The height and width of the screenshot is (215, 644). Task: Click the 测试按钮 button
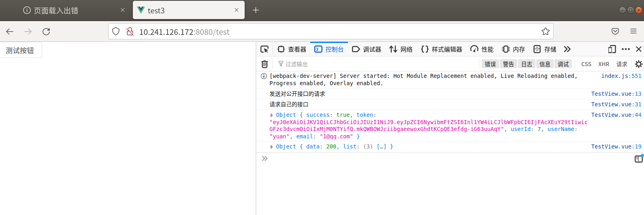click(x=20, y=50)
